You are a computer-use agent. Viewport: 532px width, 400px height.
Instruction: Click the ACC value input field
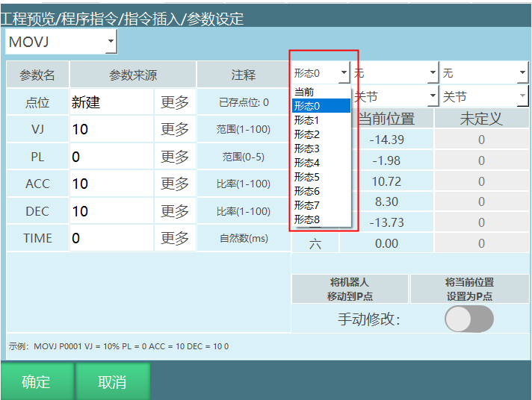coord(111,184)
